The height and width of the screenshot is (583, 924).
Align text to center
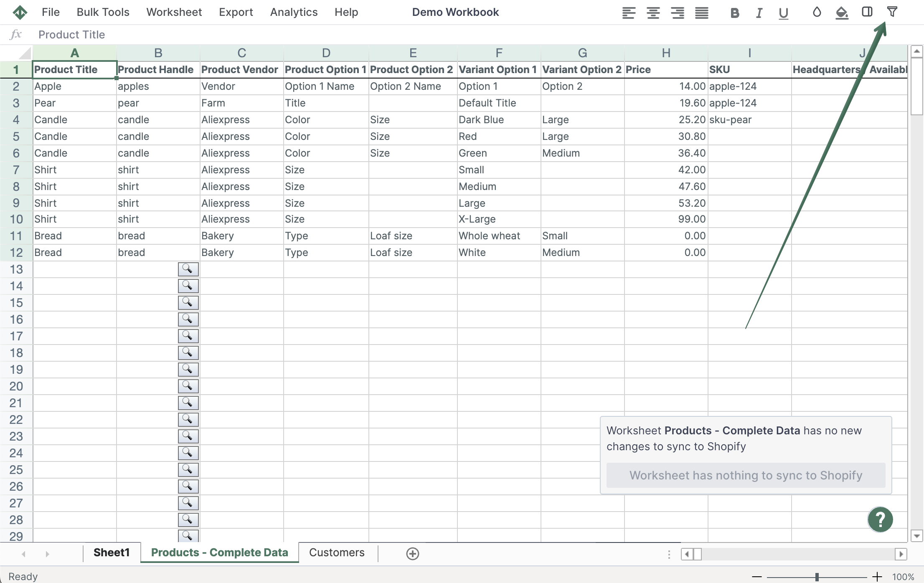point(653,13)
